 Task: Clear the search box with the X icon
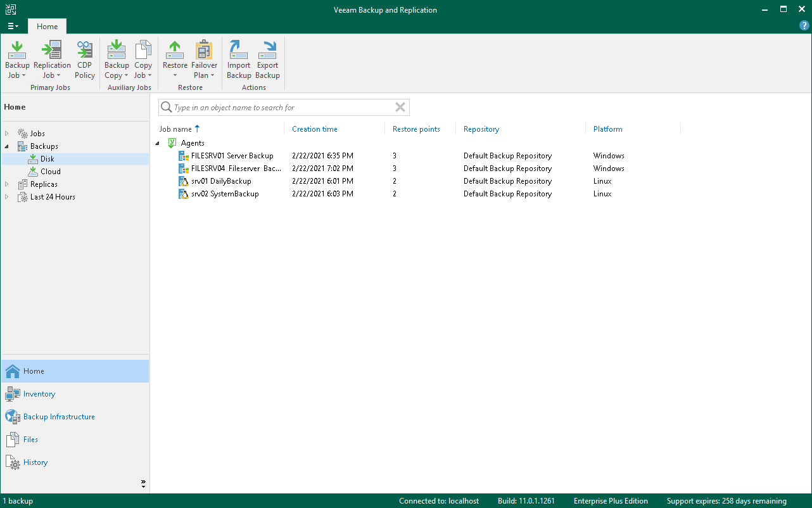[400, 107]
